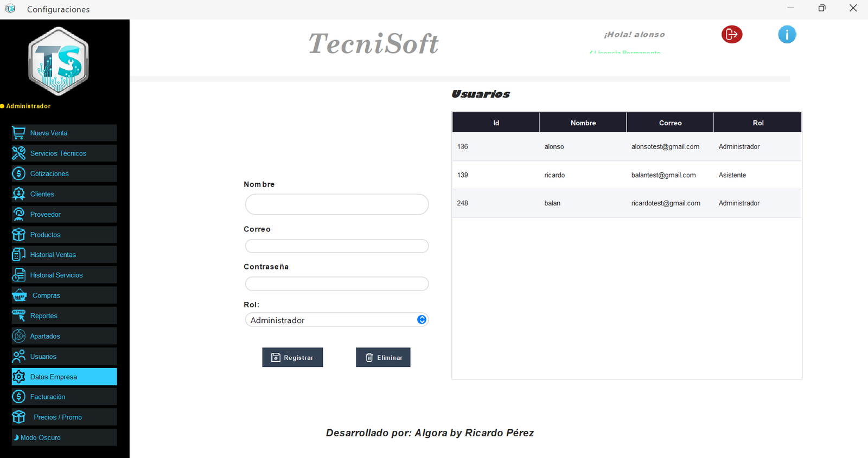
Task: Open Apartados sidebar icon
Action: click(x=18, y=336)
